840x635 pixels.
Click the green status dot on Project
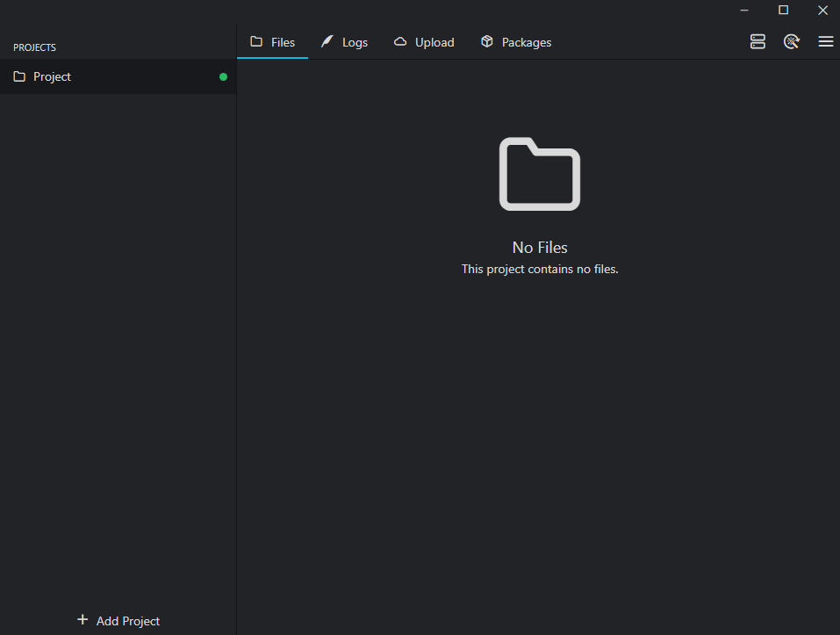[223, 77]
